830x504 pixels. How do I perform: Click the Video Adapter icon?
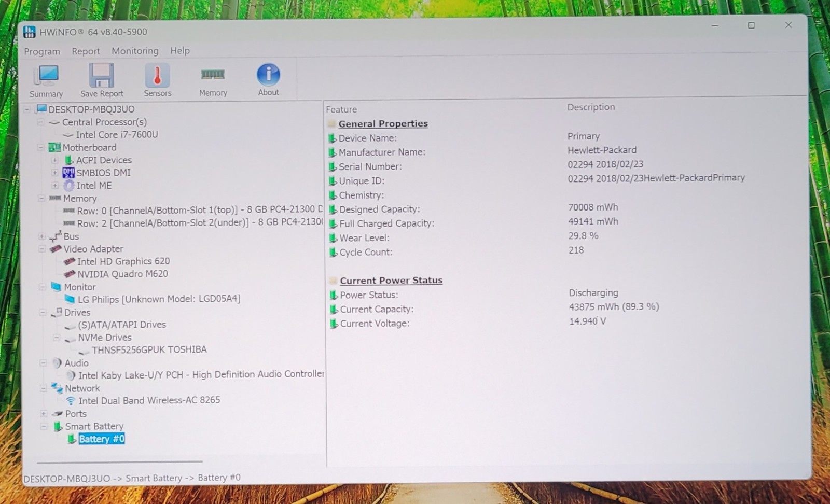tap(56, 249)
